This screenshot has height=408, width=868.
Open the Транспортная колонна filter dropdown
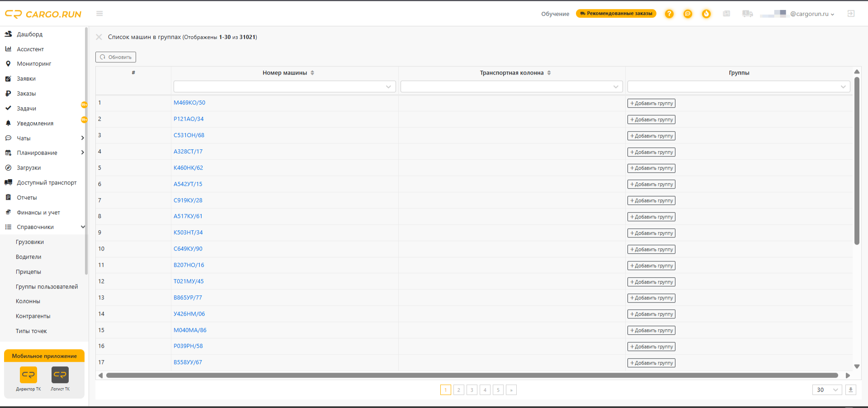(x=512, y=86)
